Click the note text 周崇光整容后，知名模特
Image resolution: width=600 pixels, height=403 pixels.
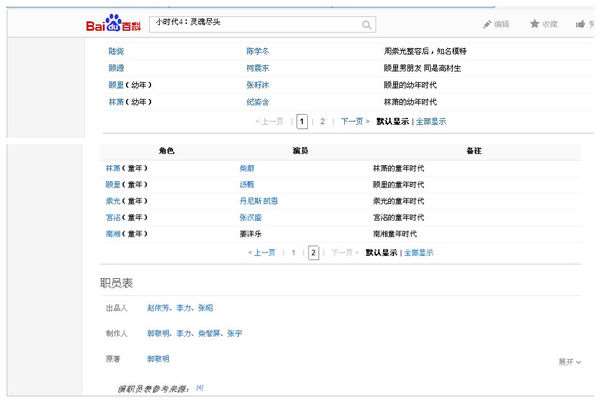(x=425, y=51)
